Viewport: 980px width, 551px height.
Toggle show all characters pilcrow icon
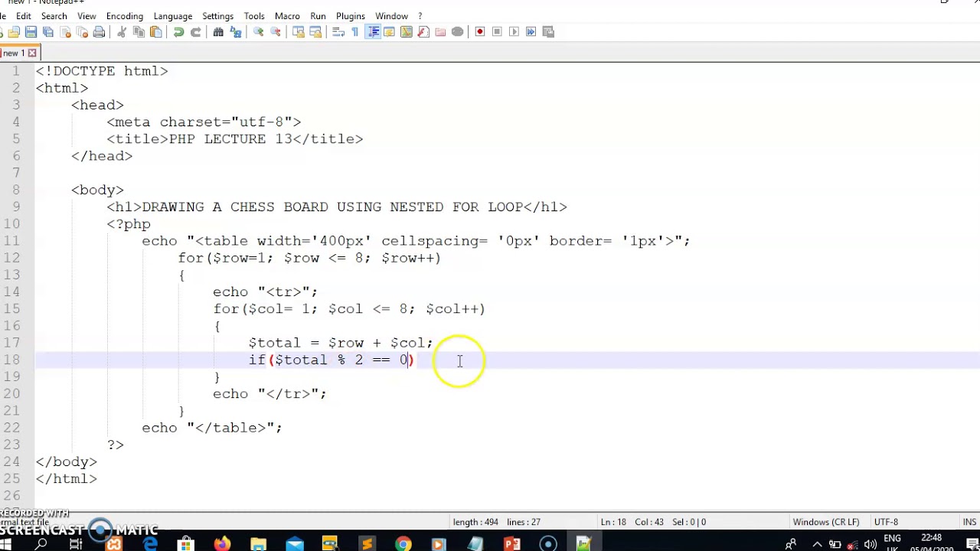pos(354,31)
